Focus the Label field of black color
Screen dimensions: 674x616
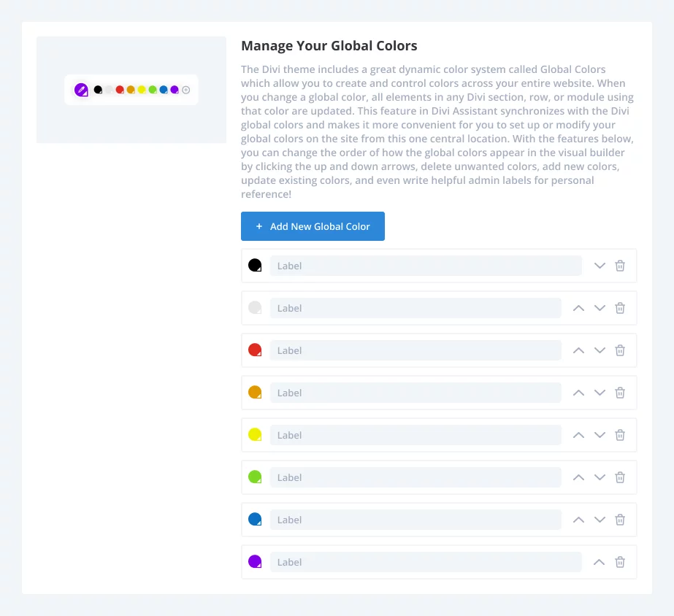pyautogui.click(x=426, y=266)
